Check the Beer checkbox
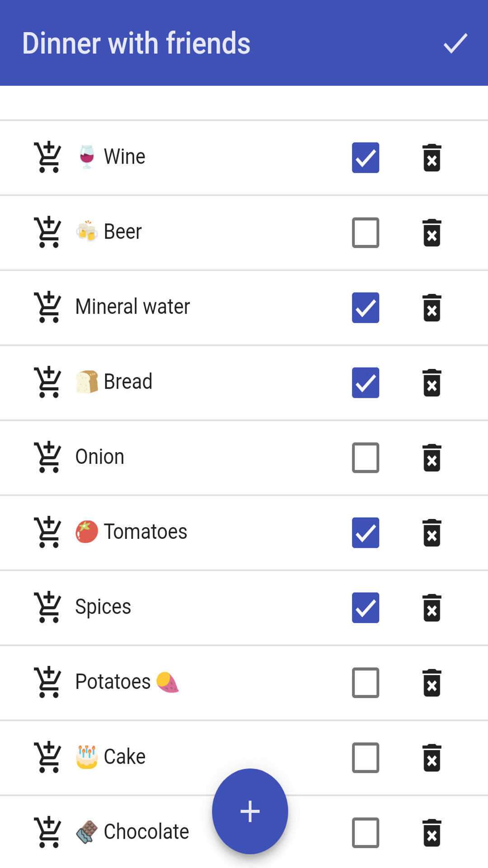This screenshot has width=488, height=868. (x=366, y=233)
